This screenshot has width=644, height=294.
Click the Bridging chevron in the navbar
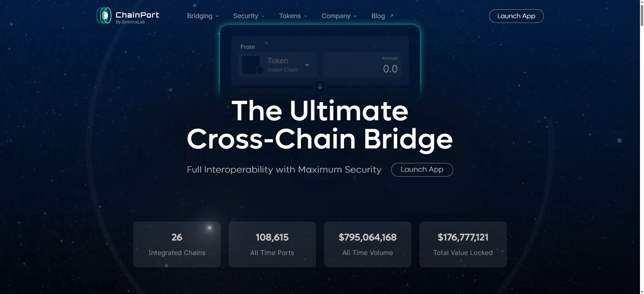pyautogui.click(x=217, y=16)
